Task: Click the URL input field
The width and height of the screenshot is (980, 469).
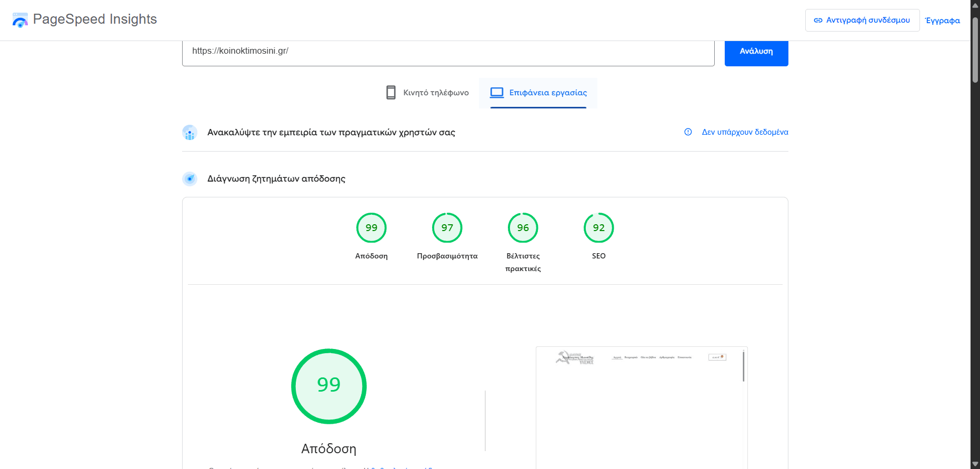Action: point(447,52)
